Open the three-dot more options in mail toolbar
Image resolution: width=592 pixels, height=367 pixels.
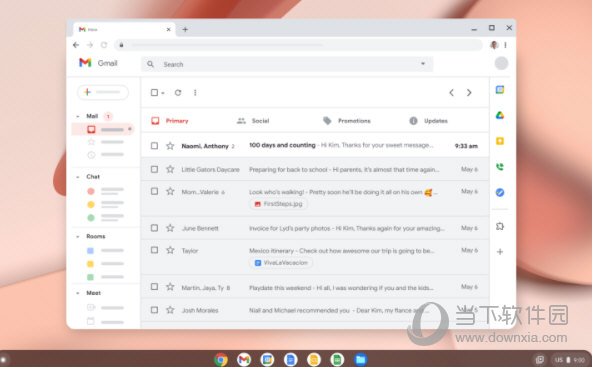[x=195, y=93]
